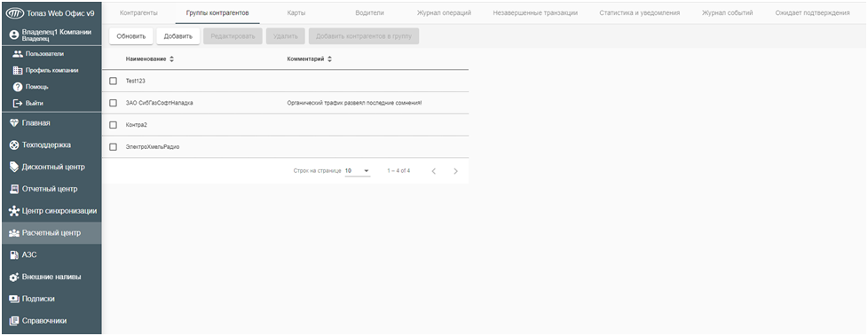The width and height of the screenshot is (868, 336).
Task: Click the ЗАО СибГазСофтНаладка group name
Action: (160, 104)
